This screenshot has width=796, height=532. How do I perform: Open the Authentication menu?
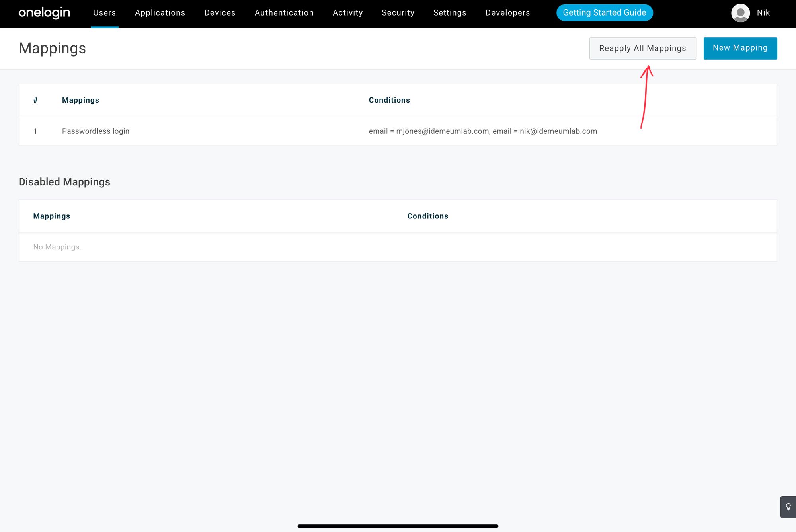(x=284, y=13)
